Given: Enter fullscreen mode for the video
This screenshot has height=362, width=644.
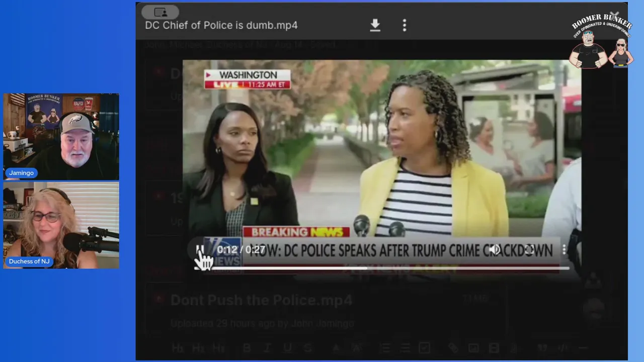Looking at the screenshot, I should [529, 250].
